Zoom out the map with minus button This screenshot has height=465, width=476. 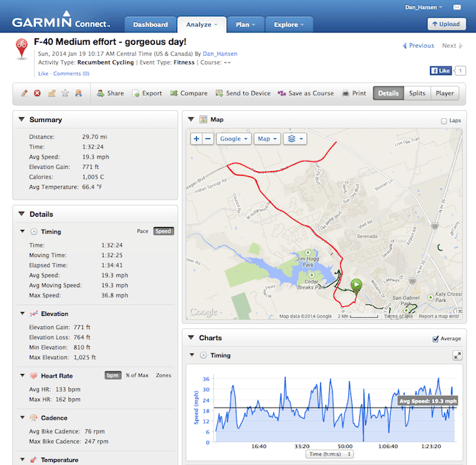coord(208,138)
